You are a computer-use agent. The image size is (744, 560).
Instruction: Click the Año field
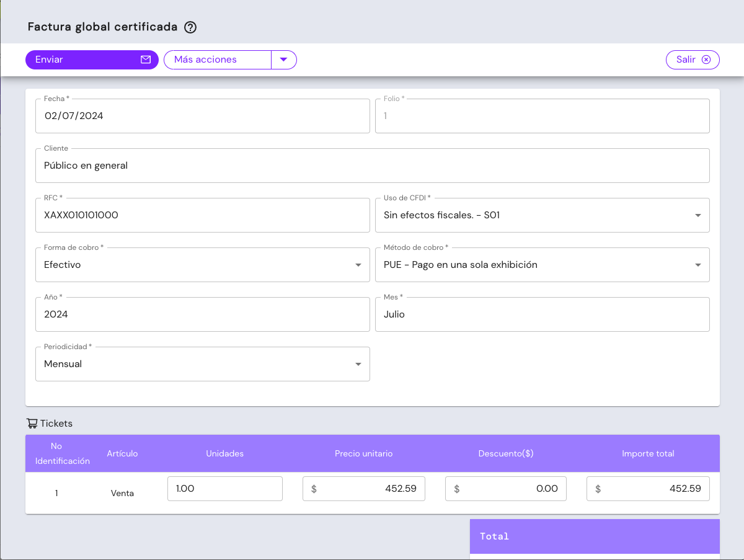pyautogui.click(x=202, y=314)
